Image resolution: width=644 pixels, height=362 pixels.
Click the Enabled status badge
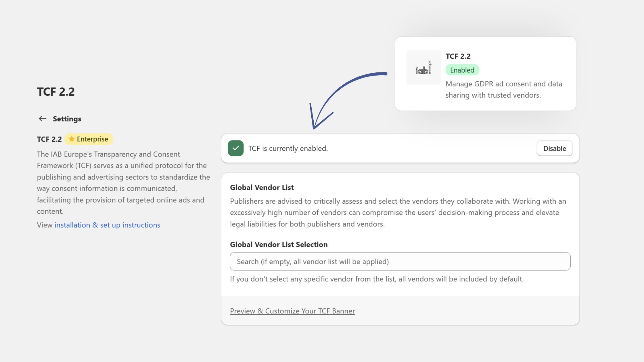(x=462, y=70)
